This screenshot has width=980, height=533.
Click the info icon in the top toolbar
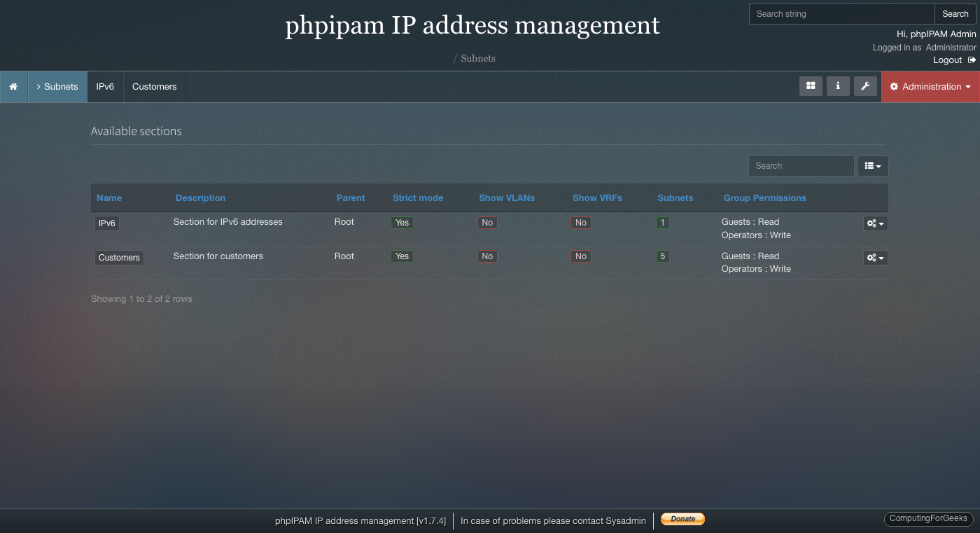coord(838,86)
